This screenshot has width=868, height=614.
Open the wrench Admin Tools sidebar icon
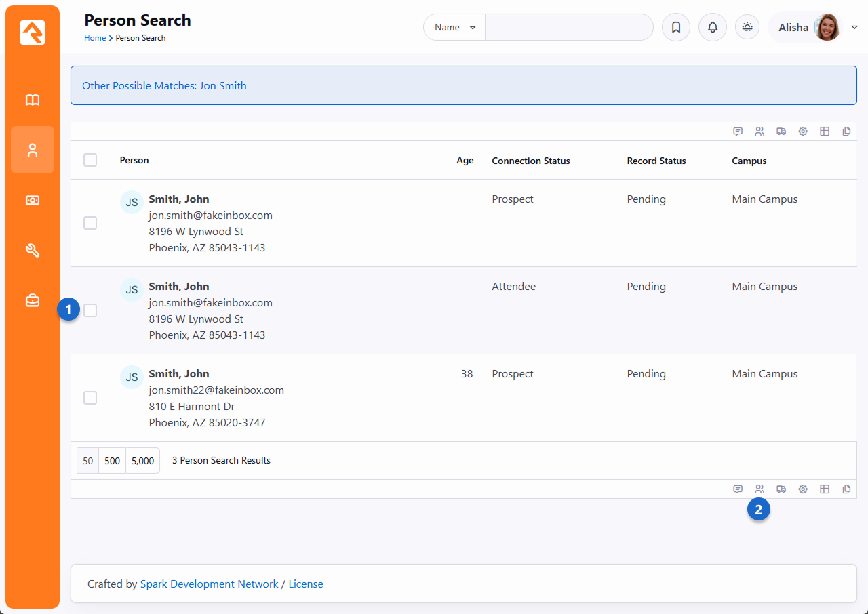click(33, 251)
